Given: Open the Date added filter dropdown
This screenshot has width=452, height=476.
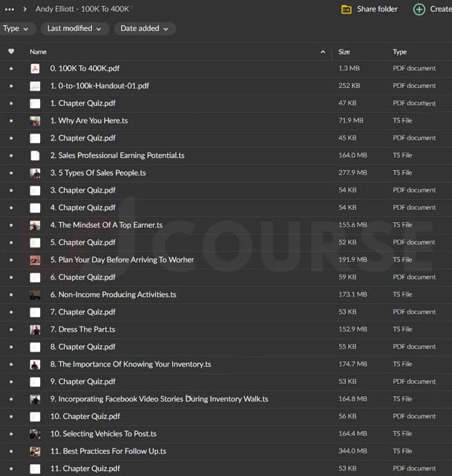Looking at the screenshot, I should coord(145,28).
